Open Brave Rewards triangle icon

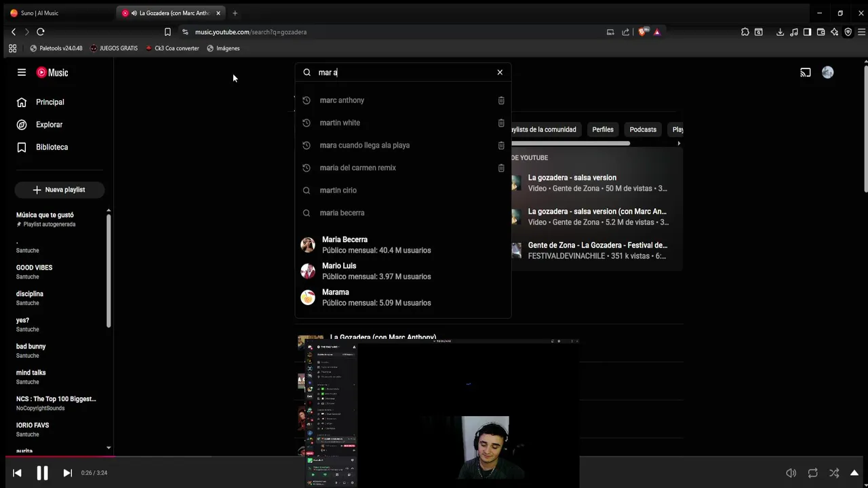(656, 32)
